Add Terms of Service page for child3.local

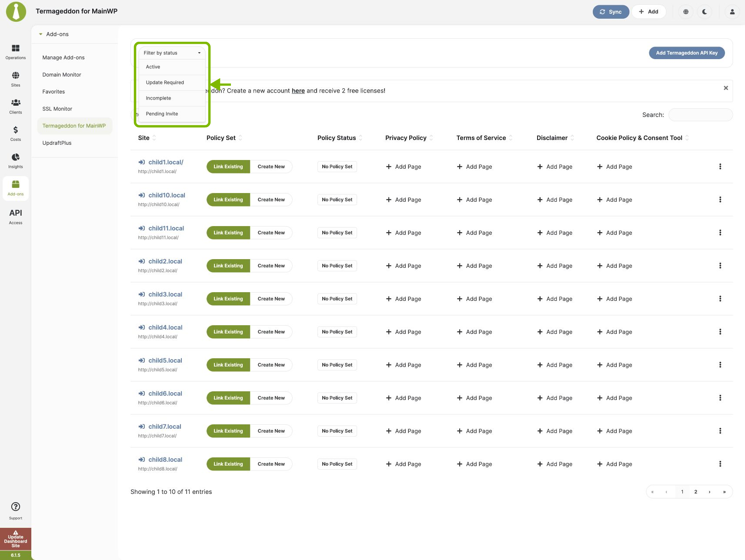[x=474, y=299]
